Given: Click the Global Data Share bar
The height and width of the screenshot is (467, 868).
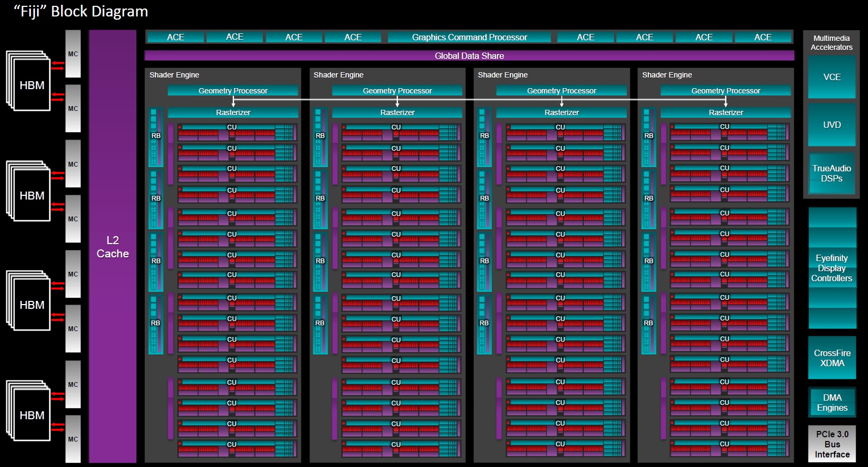Looking at the screenshot, I should (470, 56).
